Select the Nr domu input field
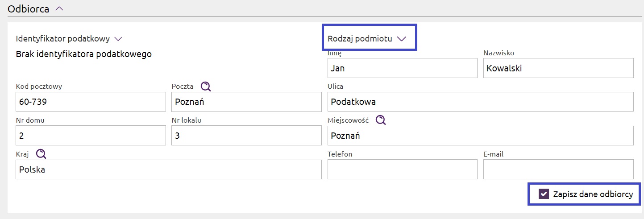 pyautogui.click(x=91, y=136)
